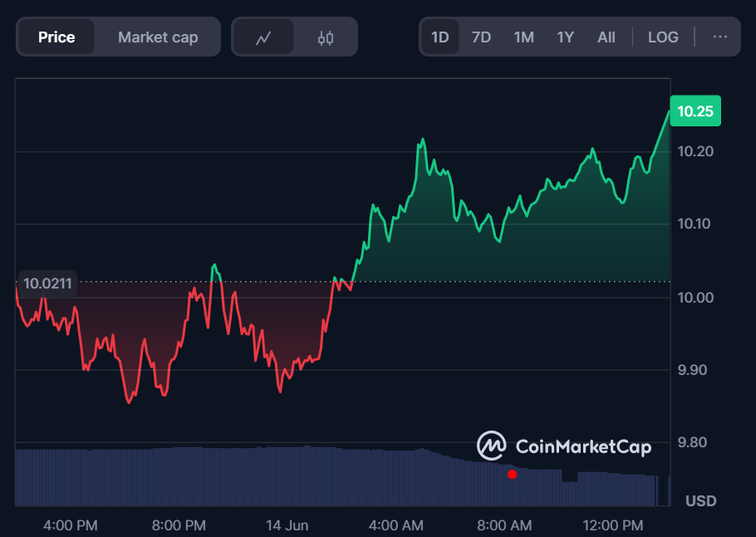Click the 14 Jun date label

click(286, 525)
